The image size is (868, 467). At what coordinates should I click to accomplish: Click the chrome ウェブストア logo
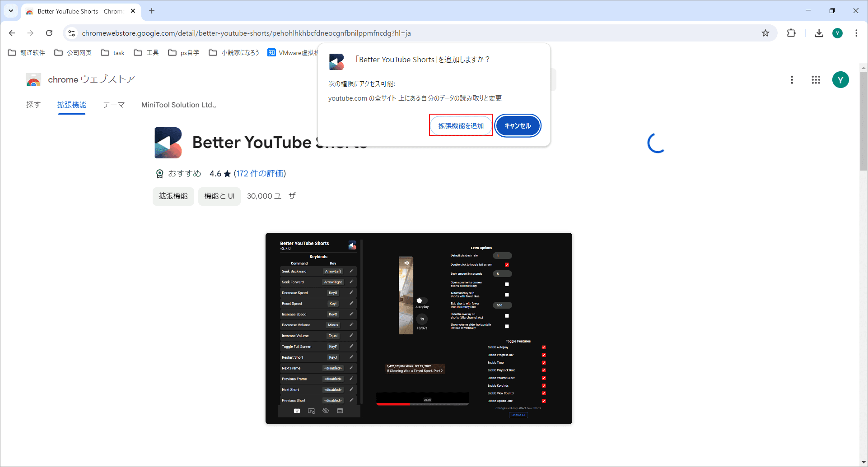point(80,80)
